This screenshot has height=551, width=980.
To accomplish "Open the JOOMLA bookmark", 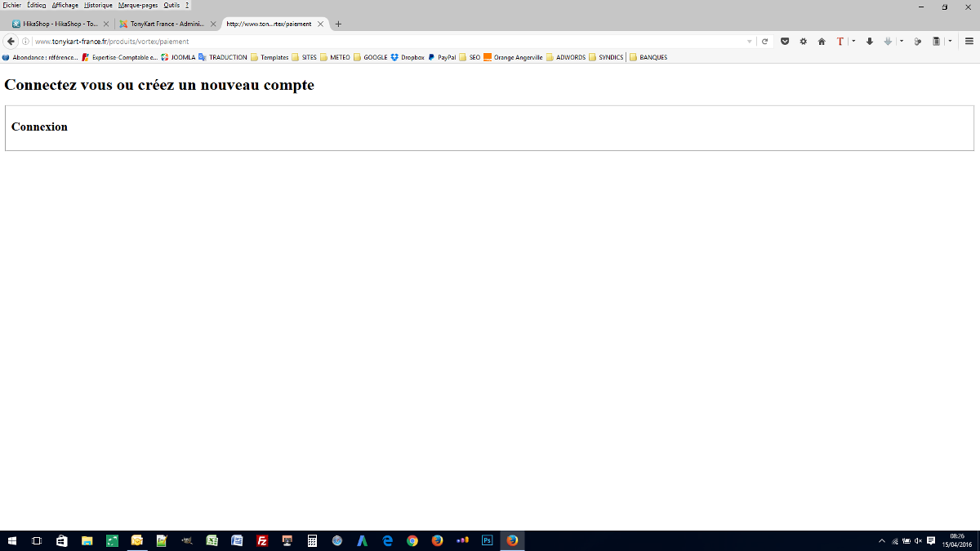I will (178, 57).
